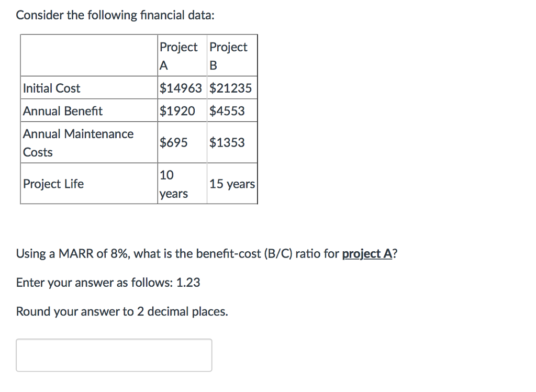Select the $14963 value cell
Image resolution: width=536 pixels, height=392 pixels.
click(x=182, y=88)
